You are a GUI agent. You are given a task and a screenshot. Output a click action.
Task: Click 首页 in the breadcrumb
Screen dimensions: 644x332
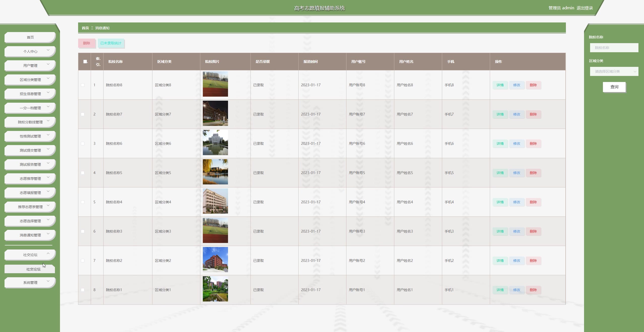[x=85, y=28]
